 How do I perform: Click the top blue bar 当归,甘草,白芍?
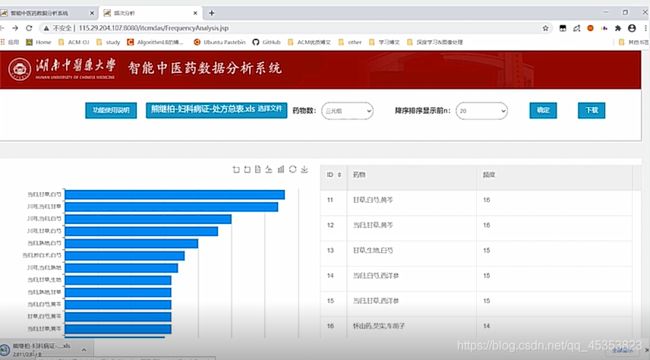click(x=175, y=195)
